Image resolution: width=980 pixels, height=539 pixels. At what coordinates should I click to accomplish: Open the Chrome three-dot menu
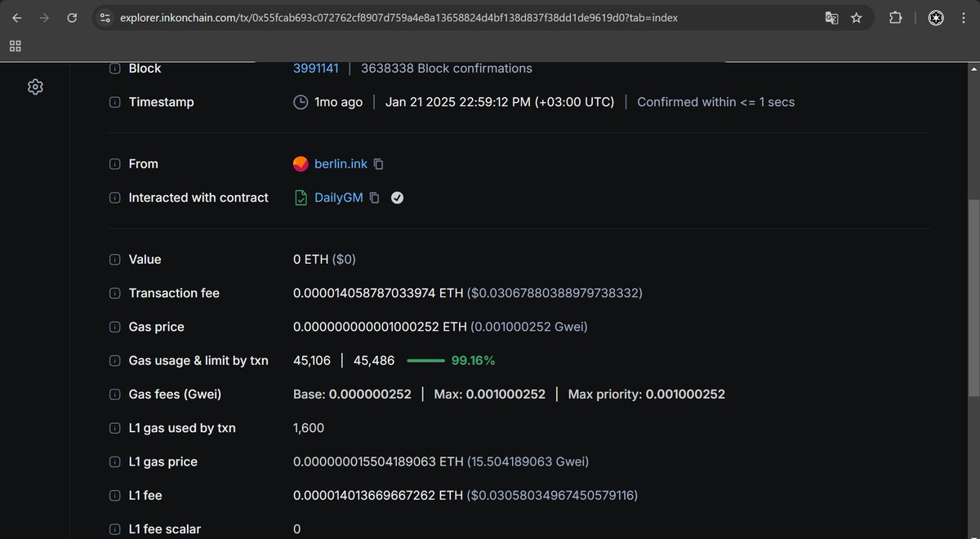[962, 18]
